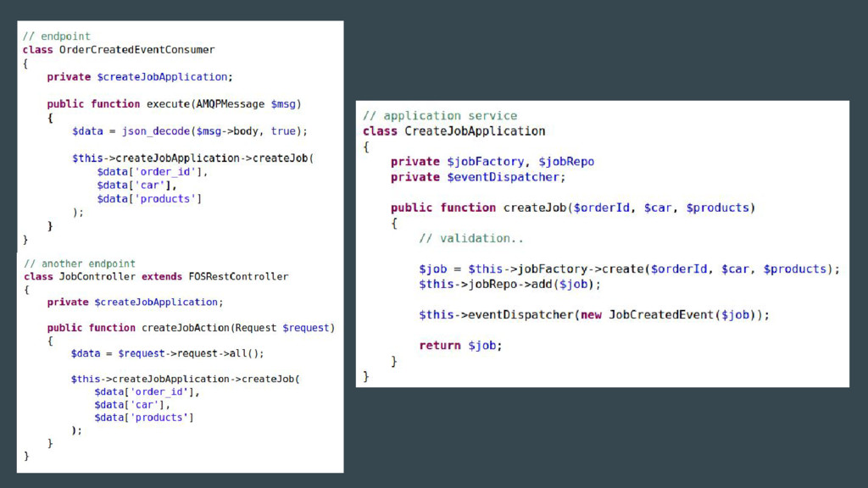Click the "// another endpoint" comment

click(x=80, y=263)
